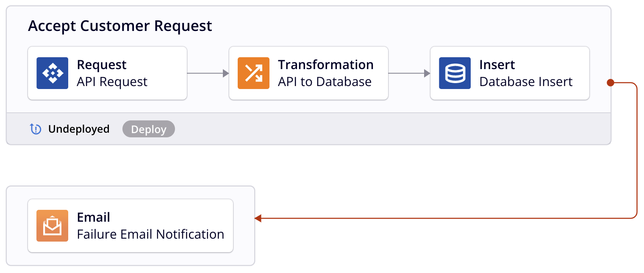Click the Insert step name

click(x=497, y=65)
